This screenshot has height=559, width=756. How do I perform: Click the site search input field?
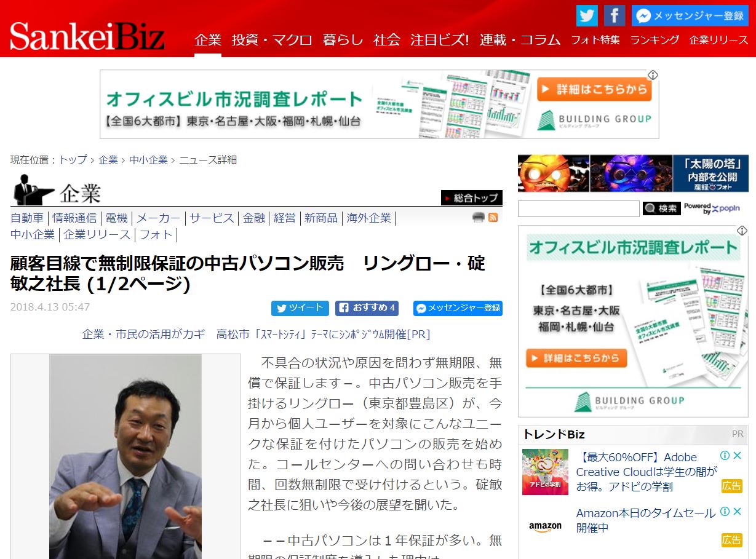point(578,209)
